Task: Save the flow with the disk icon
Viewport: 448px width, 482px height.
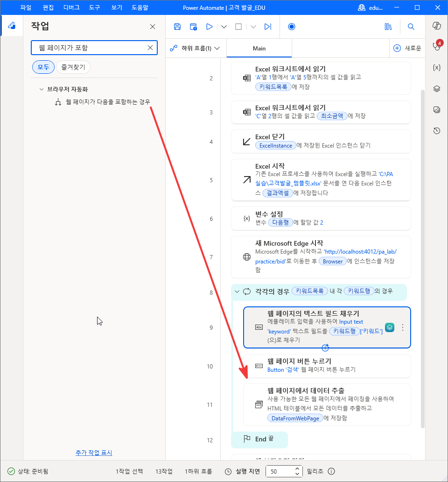Action: tap(177, 27)
